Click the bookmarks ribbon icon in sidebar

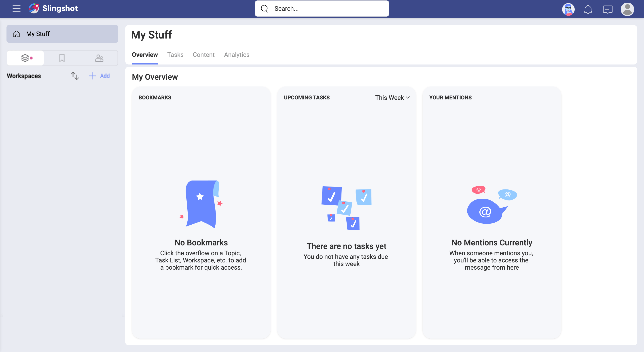coord(62,58)
